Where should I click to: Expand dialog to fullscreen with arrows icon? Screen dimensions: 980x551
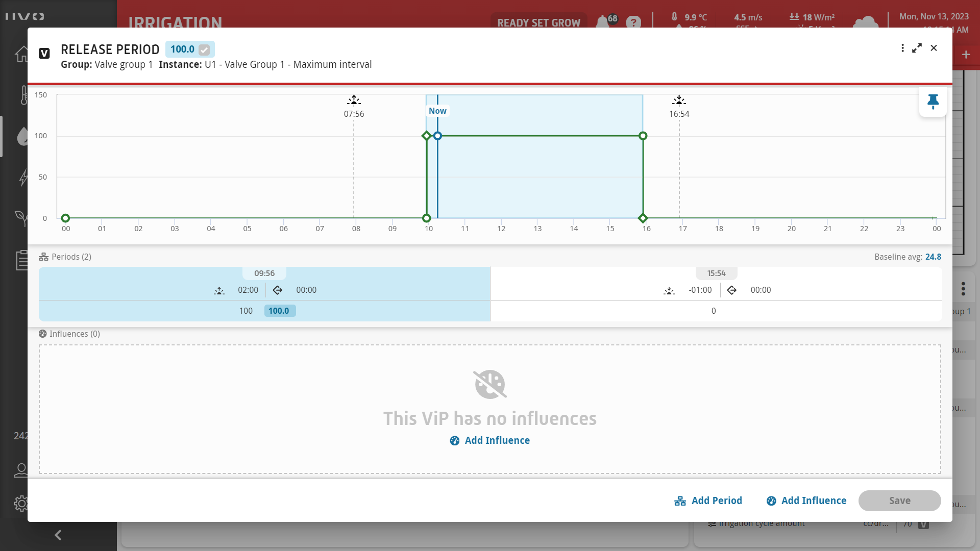coord(917,48)
